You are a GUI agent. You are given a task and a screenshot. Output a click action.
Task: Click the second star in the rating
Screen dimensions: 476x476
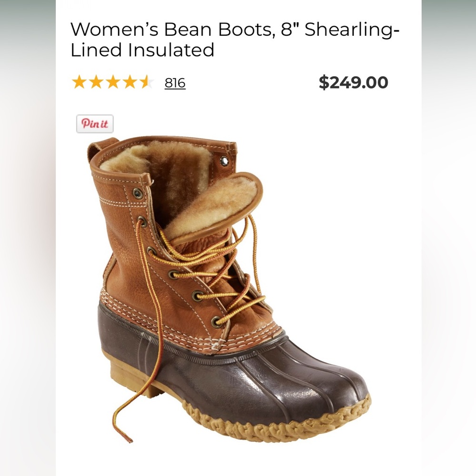click(x=97, y=82)
